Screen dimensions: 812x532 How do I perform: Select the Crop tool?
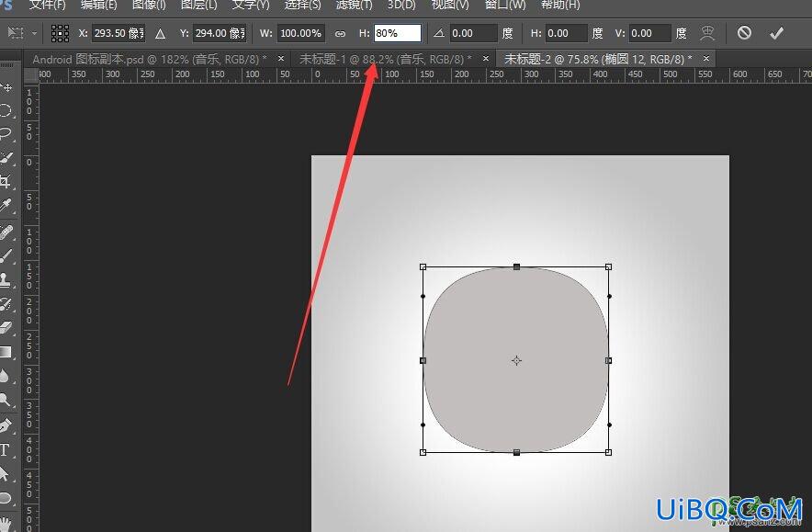[6, 181]
